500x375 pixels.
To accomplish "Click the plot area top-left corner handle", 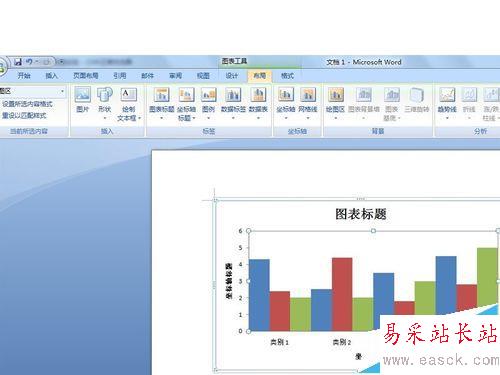I will pos(248,231).
